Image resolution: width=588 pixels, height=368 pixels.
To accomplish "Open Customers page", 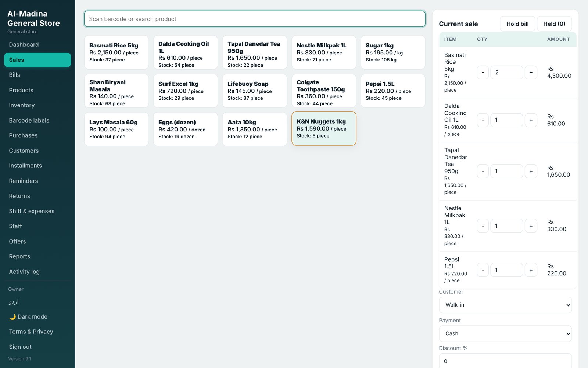I will (x=37, y=151).
